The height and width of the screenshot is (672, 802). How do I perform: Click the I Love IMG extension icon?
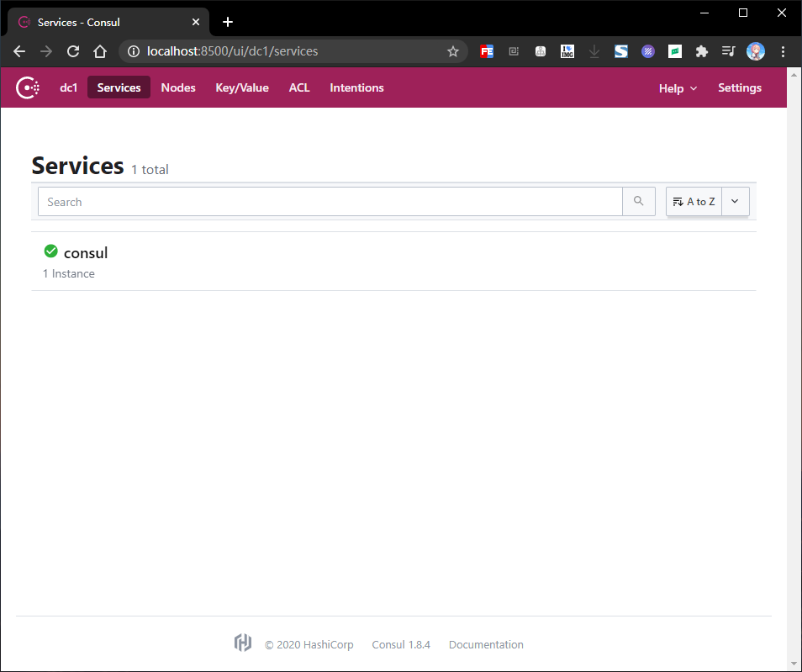point(567,51)
